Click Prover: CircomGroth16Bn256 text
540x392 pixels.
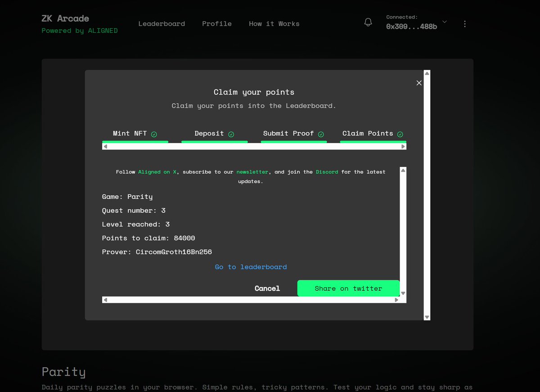point(157,252)
